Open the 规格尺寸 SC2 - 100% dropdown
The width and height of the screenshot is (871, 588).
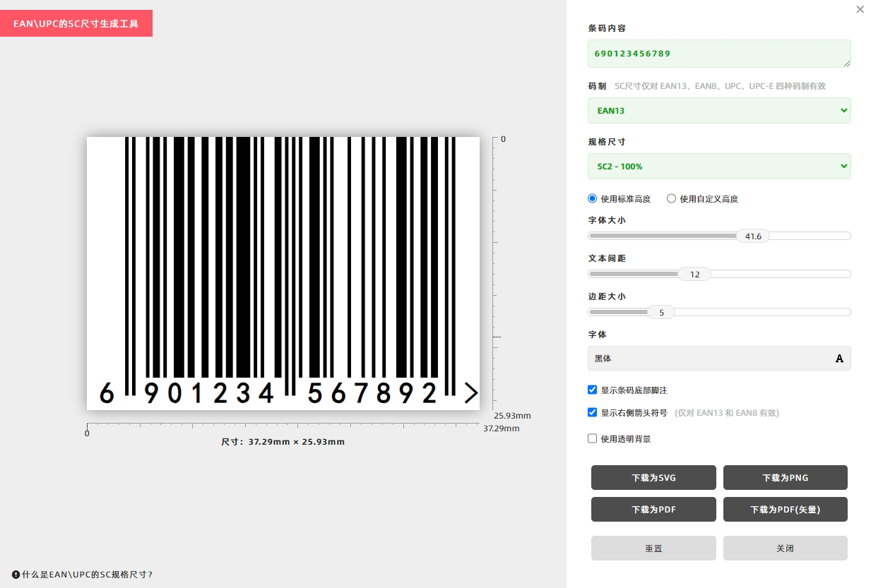(x=719, y=167)
